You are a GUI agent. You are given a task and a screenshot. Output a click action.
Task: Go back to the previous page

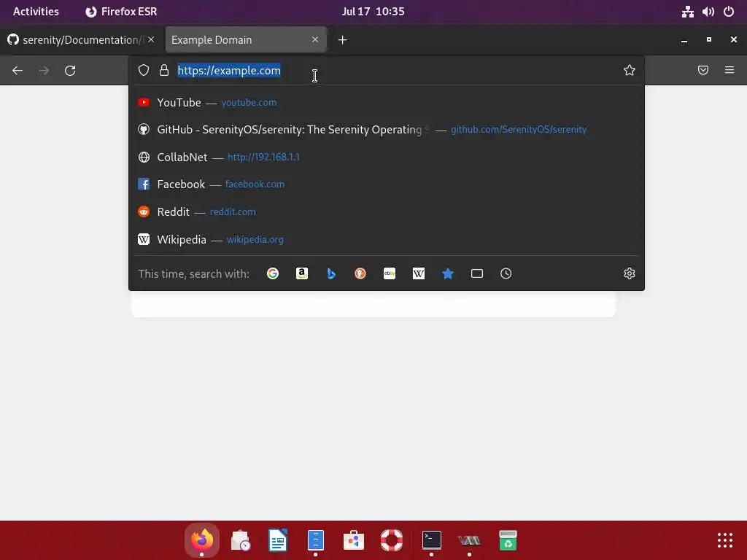click(x=18, y=71)
